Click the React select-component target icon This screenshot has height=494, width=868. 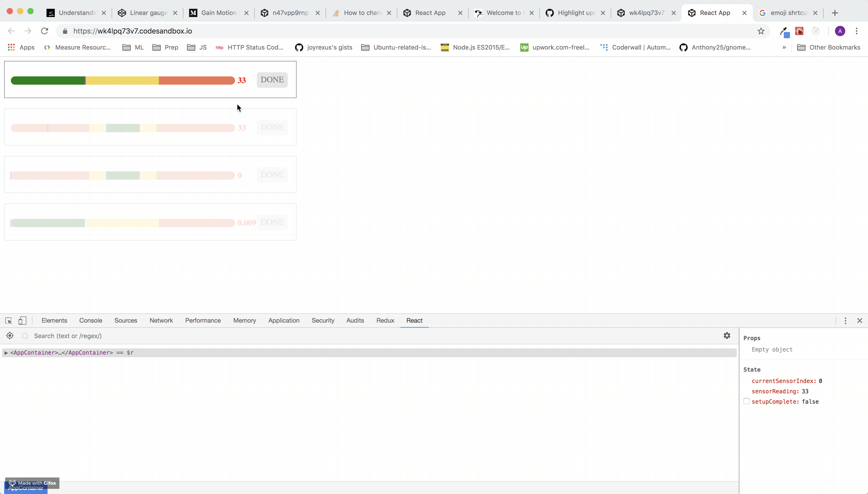pyautogui.click(x=10, y=336)
